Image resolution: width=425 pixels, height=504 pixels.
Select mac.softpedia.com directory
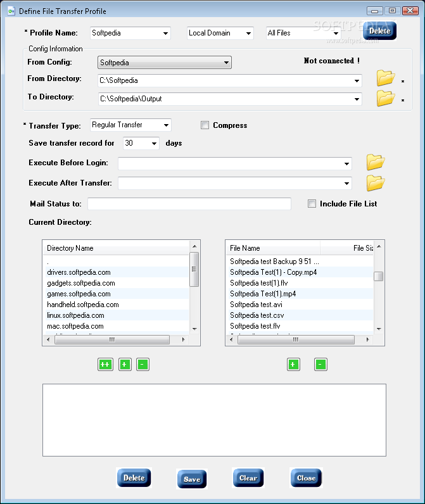click(116, 326)
